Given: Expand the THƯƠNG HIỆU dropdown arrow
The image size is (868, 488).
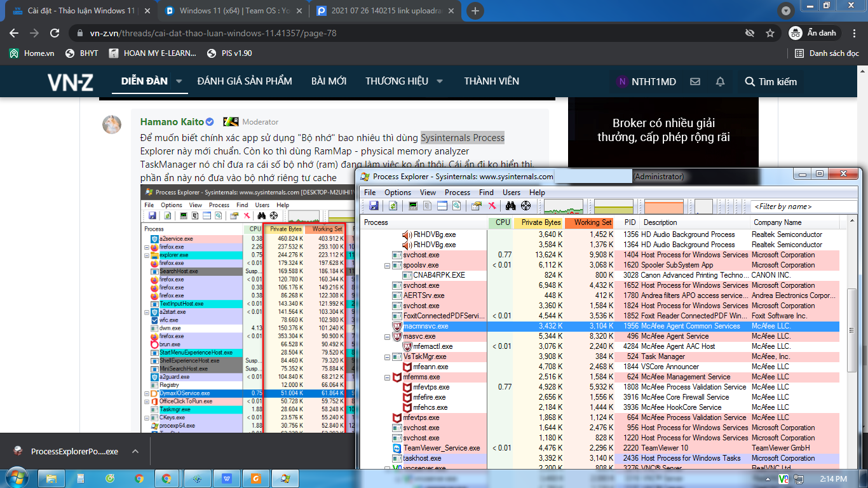Looking at the screenshot, I should pos(439,81).
